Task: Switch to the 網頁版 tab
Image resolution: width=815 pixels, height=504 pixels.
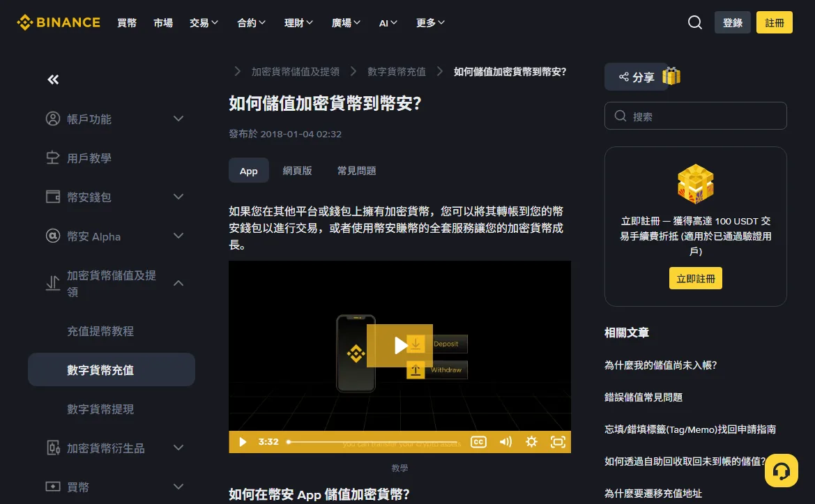Action: 297,170
